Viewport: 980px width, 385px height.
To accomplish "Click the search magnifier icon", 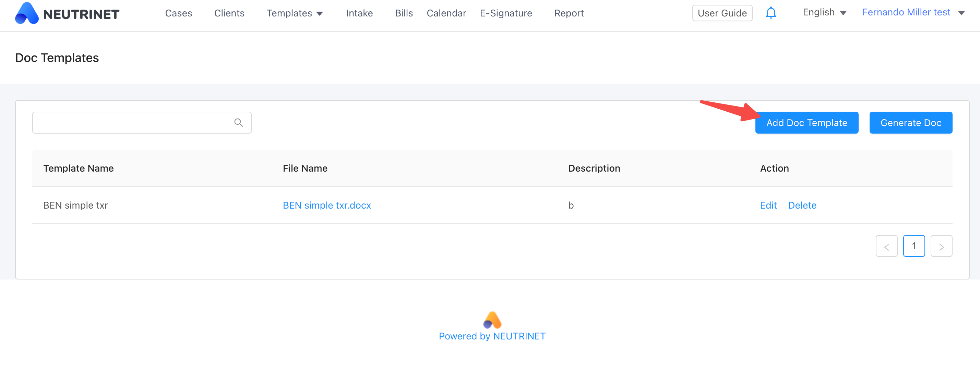I will [238, 122].
